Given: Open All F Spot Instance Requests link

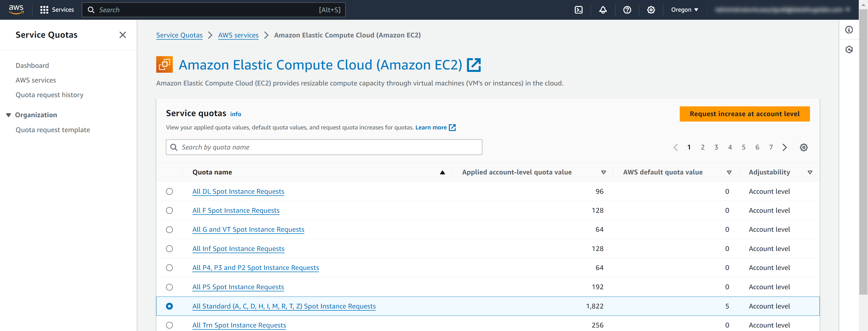Looking at the screenshot, I should point(236,210).
